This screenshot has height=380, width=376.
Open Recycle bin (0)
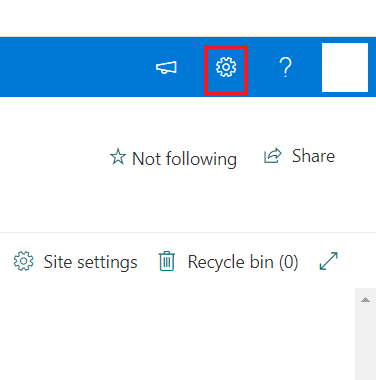(228, 262)
